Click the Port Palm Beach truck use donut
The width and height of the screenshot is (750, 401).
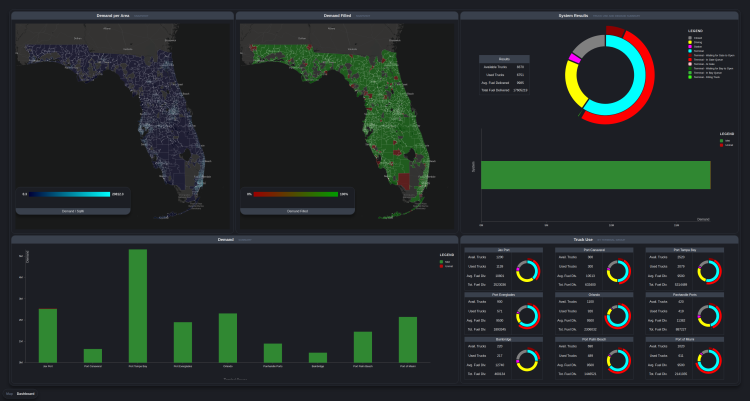[x=618, y=361]
